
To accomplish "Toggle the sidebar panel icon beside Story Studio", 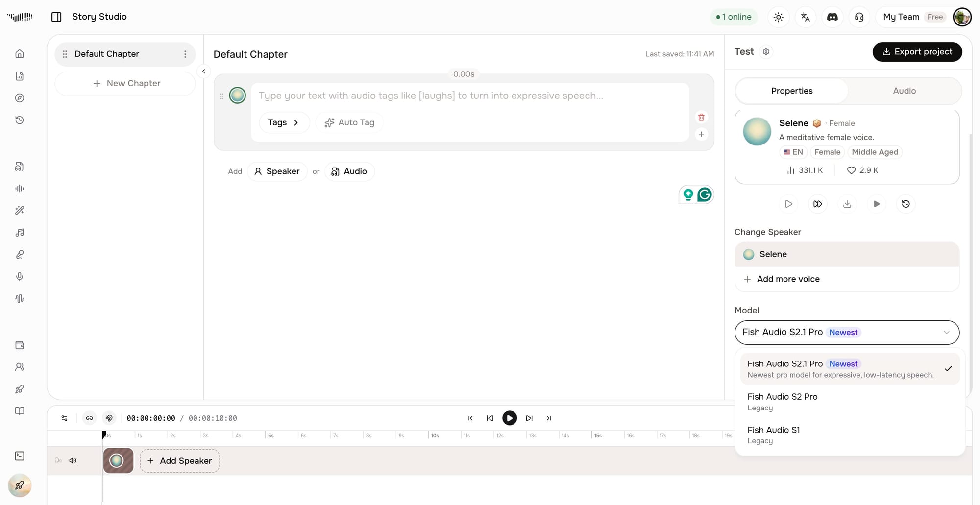I will pos(56,17).
